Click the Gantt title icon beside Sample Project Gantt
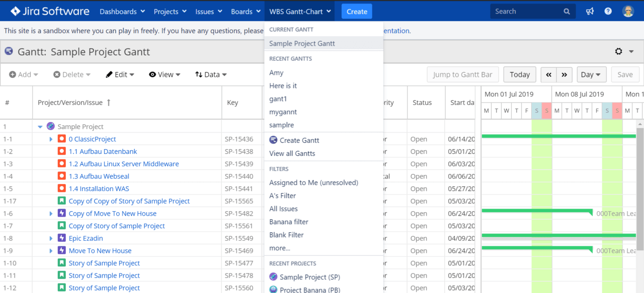 coord(9,51)
